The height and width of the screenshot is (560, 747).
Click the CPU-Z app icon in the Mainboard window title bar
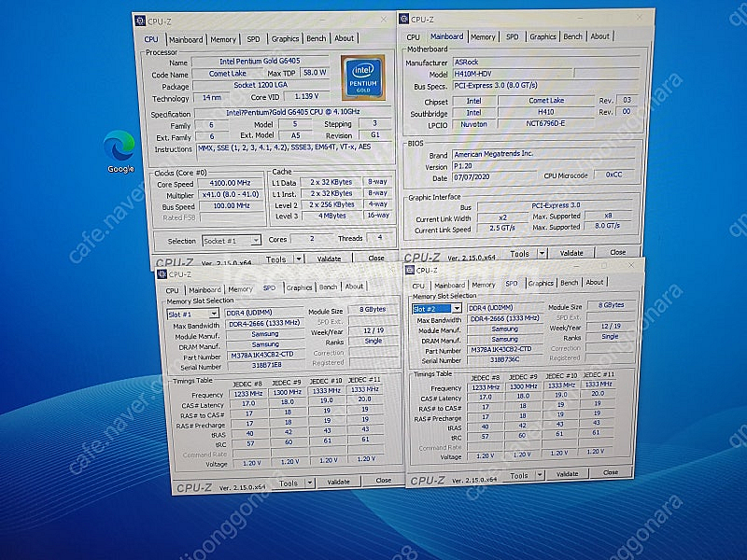404,19
